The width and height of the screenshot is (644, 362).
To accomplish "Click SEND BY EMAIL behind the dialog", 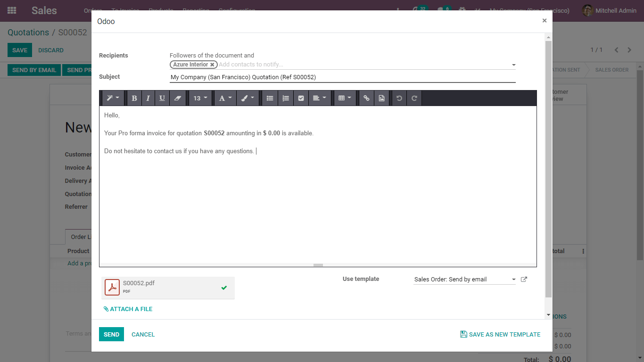I will (x=34, y=70).
